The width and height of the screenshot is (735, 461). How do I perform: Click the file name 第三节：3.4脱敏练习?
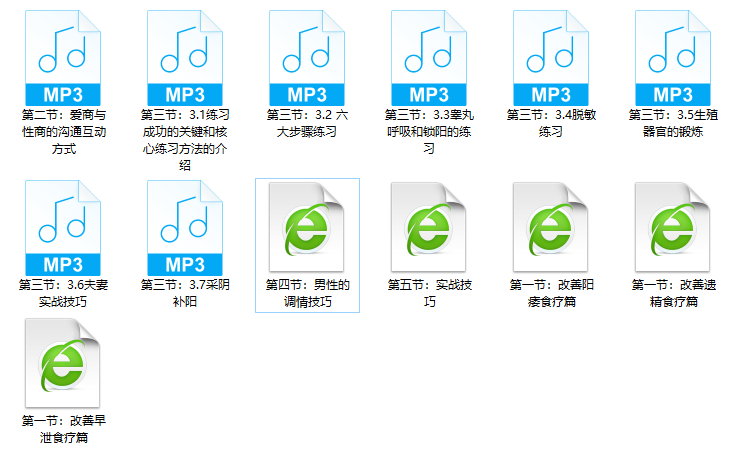click(x=551, y=123)
